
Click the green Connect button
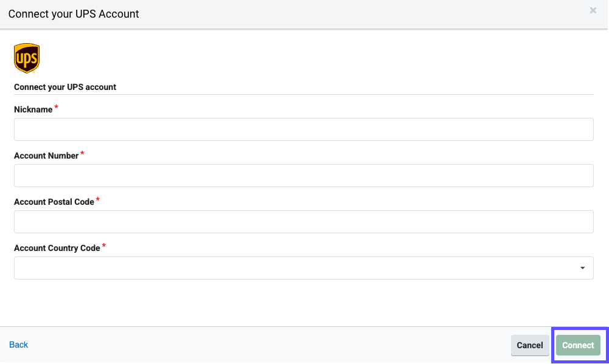(578, 345)
